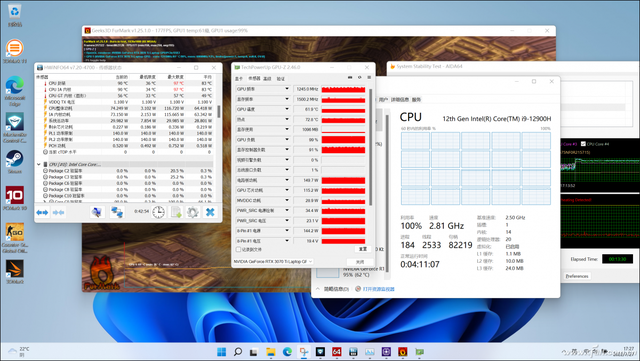Switch to the first GPU-Z graphics card tab
Screen dimensions: 640x361
pos(239,78)
